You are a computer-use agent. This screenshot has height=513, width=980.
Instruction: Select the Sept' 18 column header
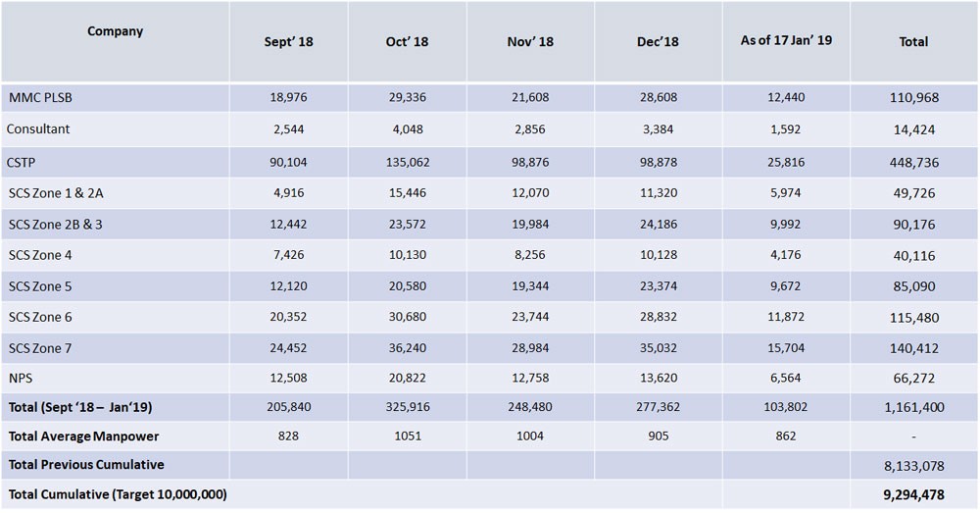point(288,42)
